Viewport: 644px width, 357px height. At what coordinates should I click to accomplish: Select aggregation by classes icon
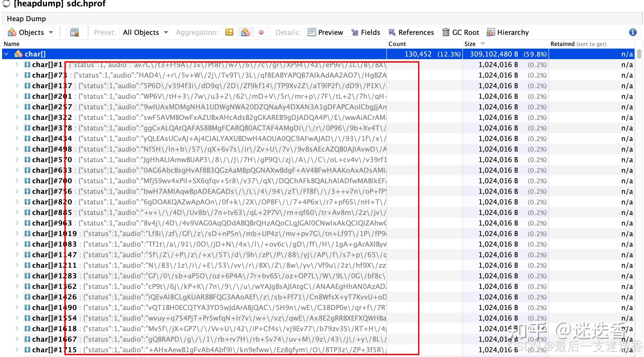click(x=245, y=32)
